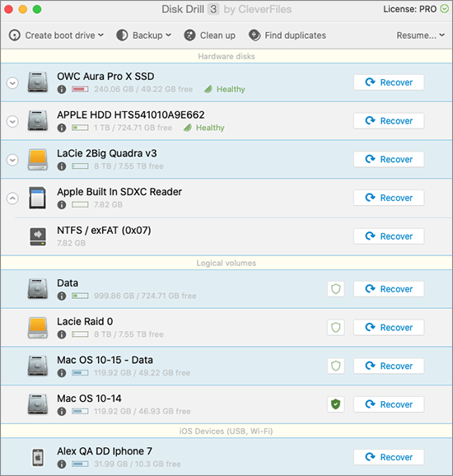Click Healthy status of OWC Aura Pro X SSD
This screenshot has height=476, width=453.
pos(225,89)
